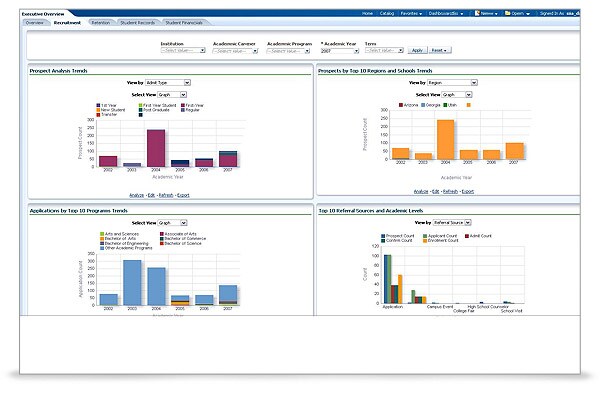The height and width of the screenshot is (400, 600).
Task: Click the Reset button
Action: (439, 50)
